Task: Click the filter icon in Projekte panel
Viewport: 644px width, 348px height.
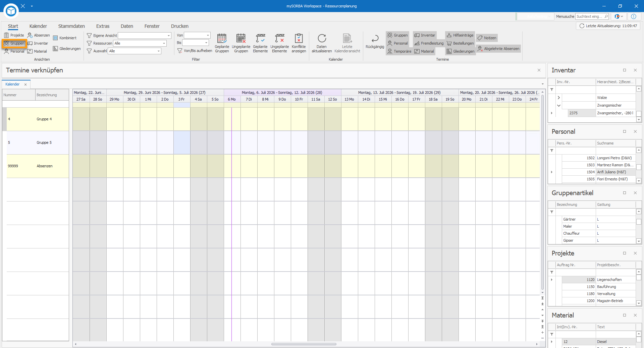Action: pos(552,272)
